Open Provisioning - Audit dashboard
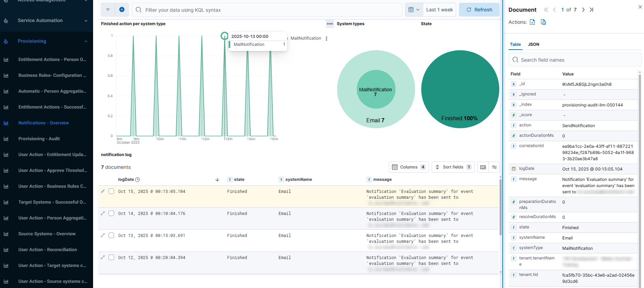The image size is (644, 288). (x=39, y=139)
